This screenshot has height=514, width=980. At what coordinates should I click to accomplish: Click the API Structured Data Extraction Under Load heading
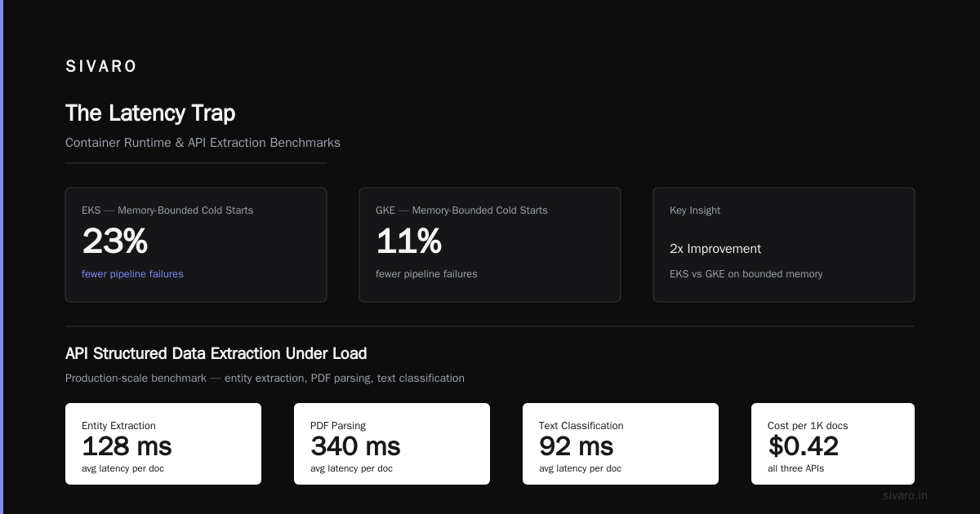pos(216,353)
